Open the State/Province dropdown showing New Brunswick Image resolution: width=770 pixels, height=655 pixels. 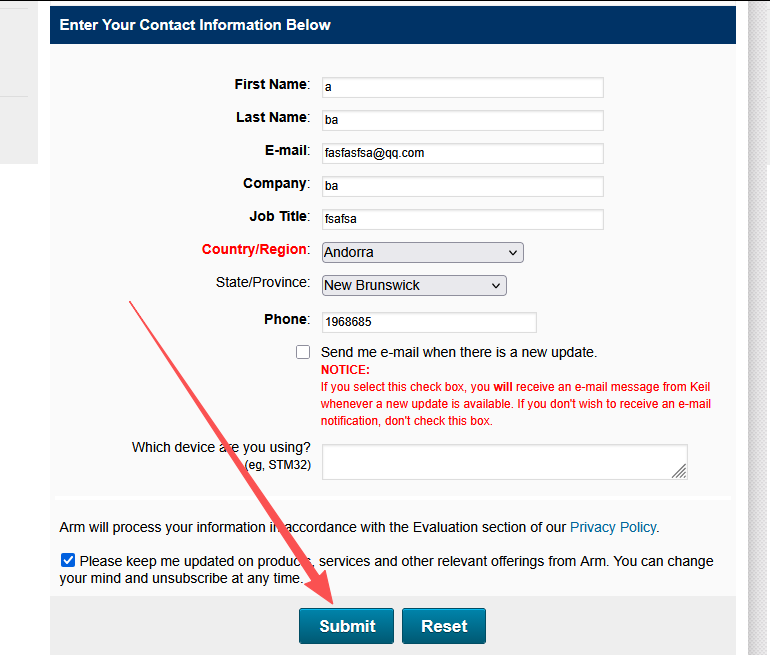[414, 285]
